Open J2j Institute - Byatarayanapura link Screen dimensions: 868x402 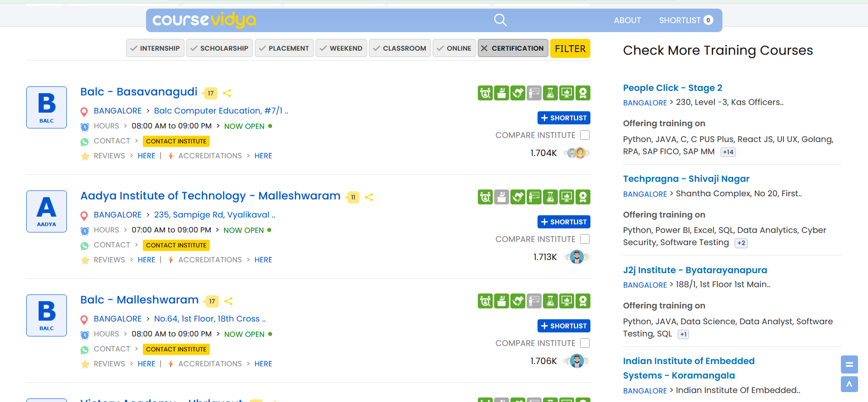coord(695,270)
